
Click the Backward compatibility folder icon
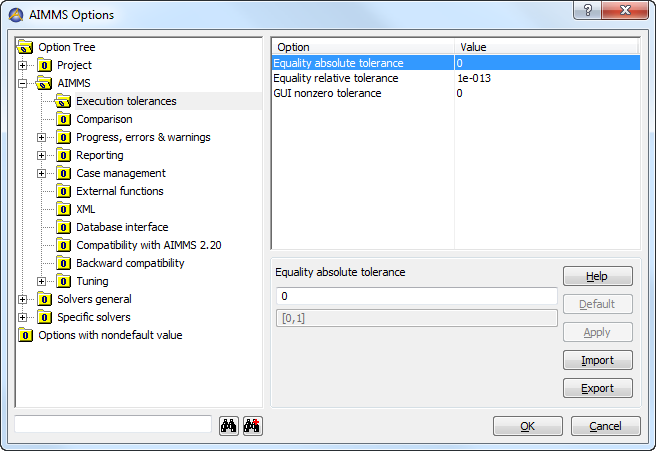point(63,263)
